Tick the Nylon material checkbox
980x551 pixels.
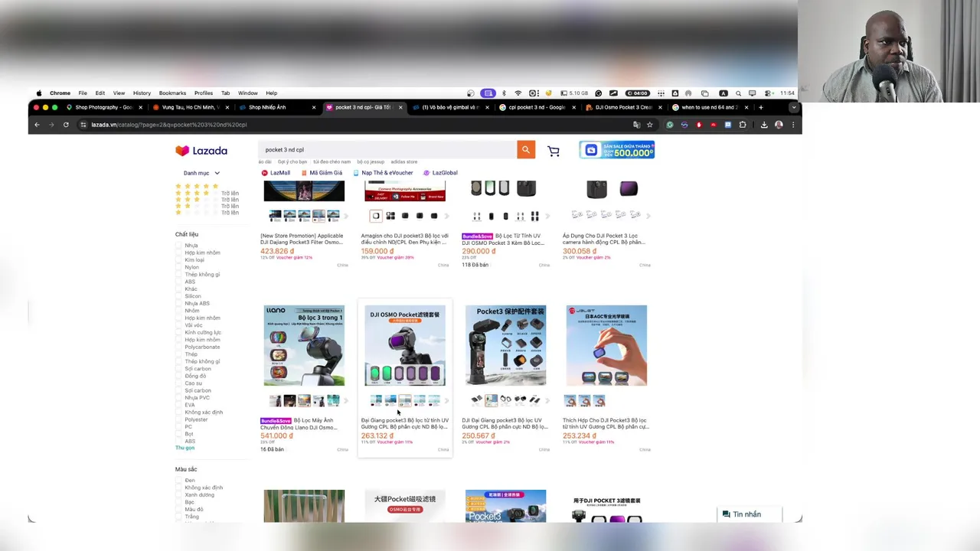coord(179,267)
